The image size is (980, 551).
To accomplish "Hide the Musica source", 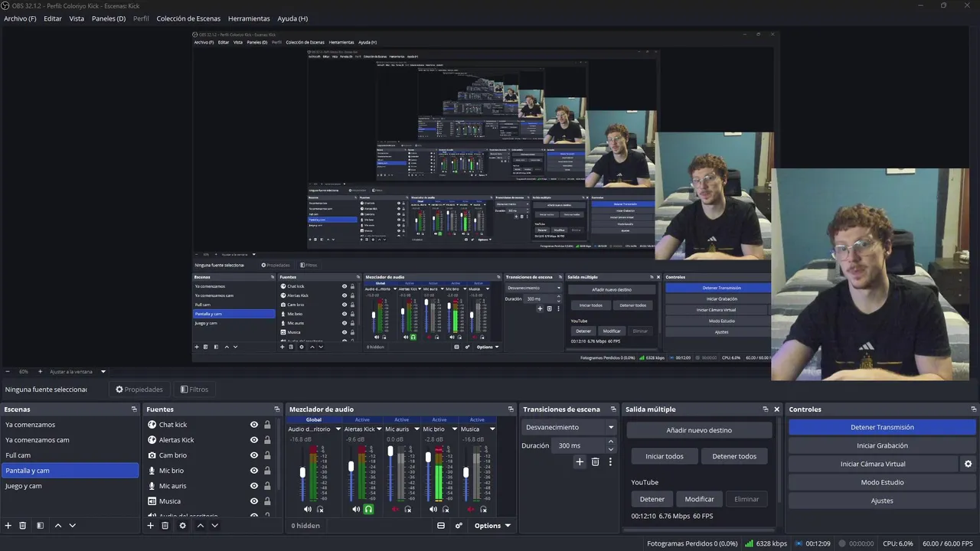I will tap(254, 501).
